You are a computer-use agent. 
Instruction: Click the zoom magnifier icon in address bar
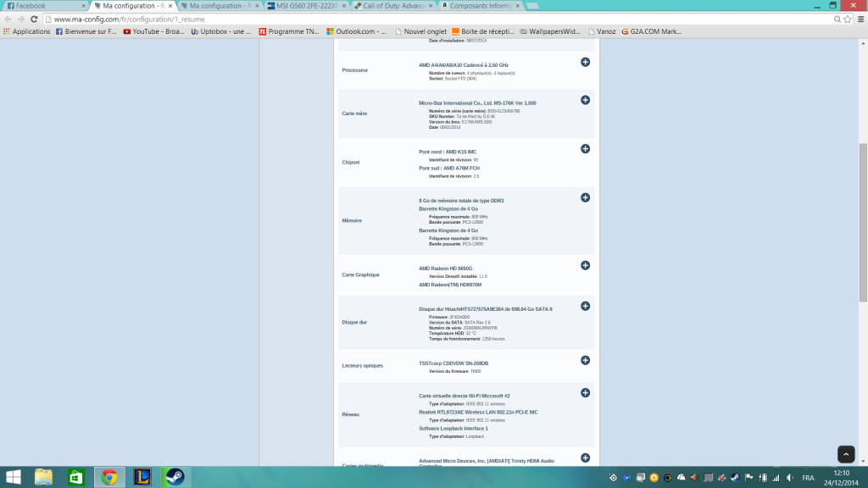point(837,19)
